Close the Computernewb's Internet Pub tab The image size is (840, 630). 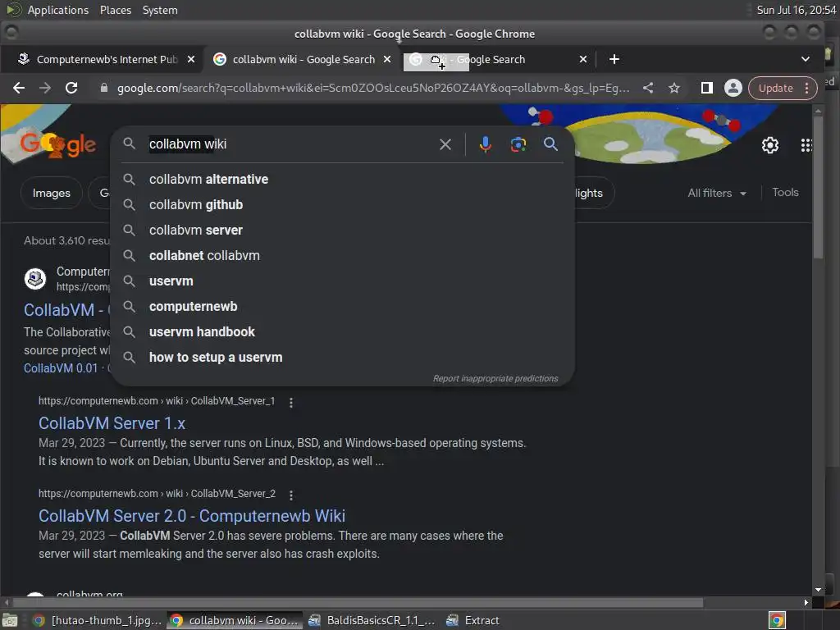[190, 59]
